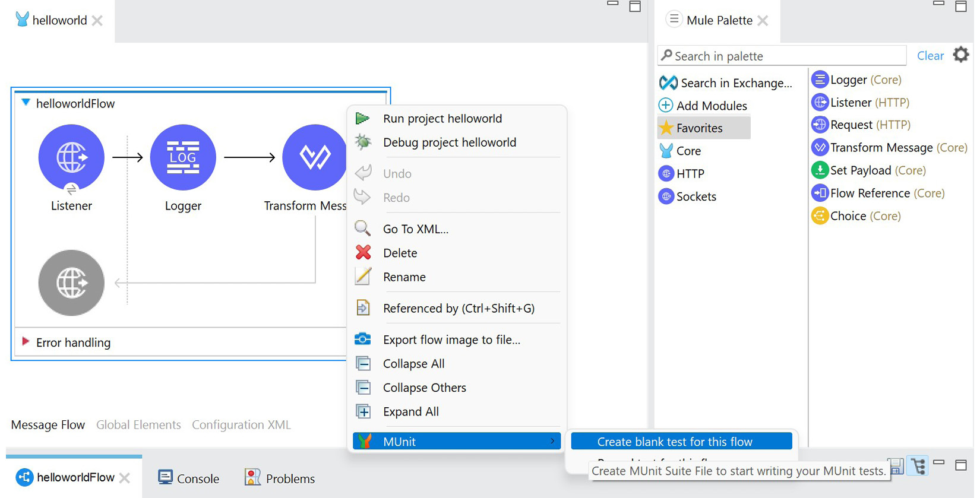The image size is (980, 498).
Task: Pick Flow Reference (Core) from palette
Action: point(878,193)
